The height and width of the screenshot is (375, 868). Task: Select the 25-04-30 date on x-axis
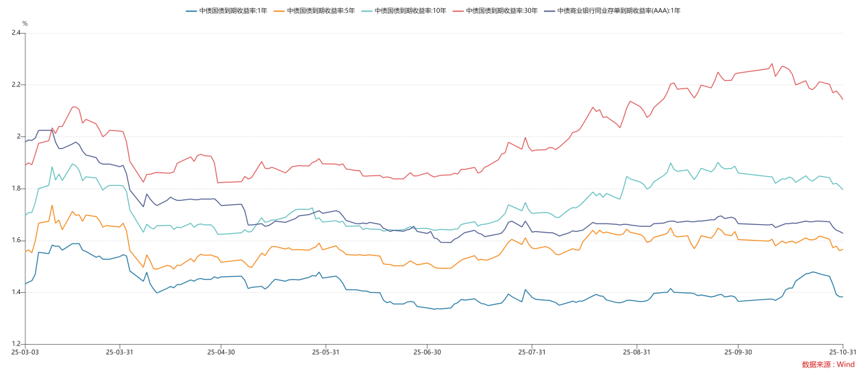click(x=221, y=352)
